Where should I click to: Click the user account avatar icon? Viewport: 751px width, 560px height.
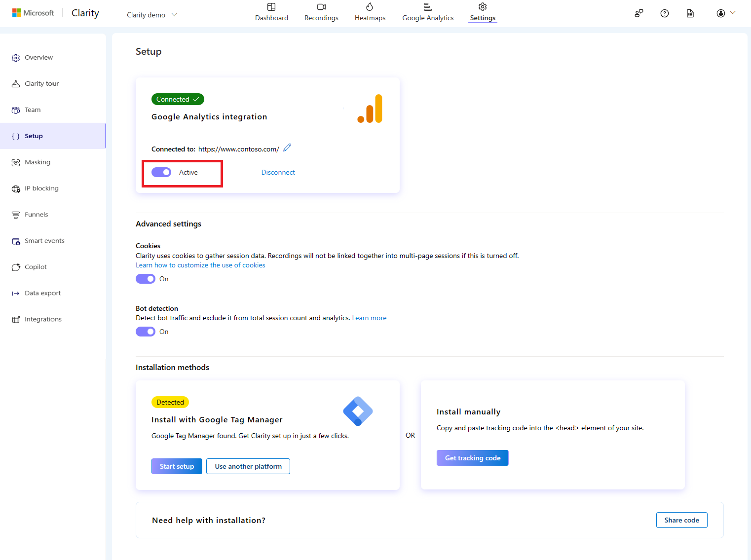(721, 13)
